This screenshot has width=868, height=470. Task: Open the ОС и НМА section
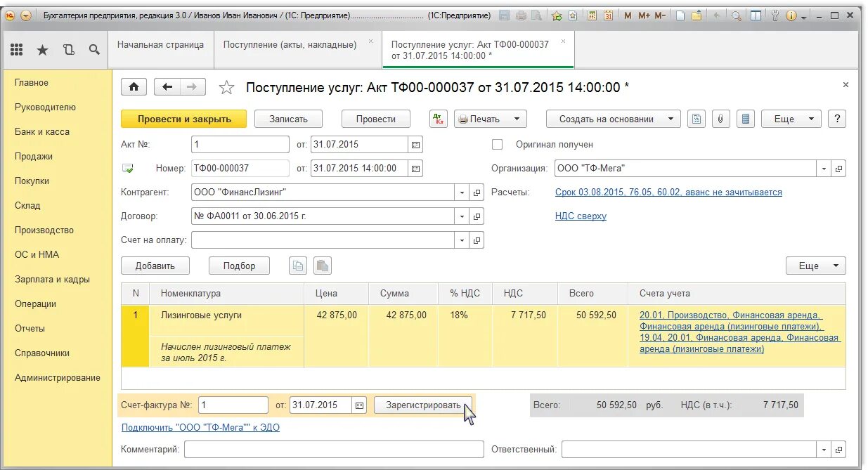(37, 254)
